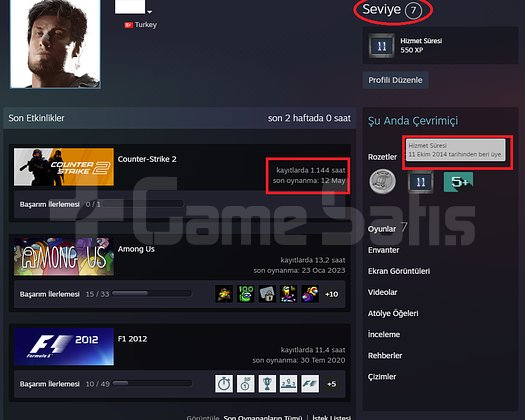Open the Counter-Strike 2 title link
This screenshot has width=525, height=420.
(x=147, y=159)
